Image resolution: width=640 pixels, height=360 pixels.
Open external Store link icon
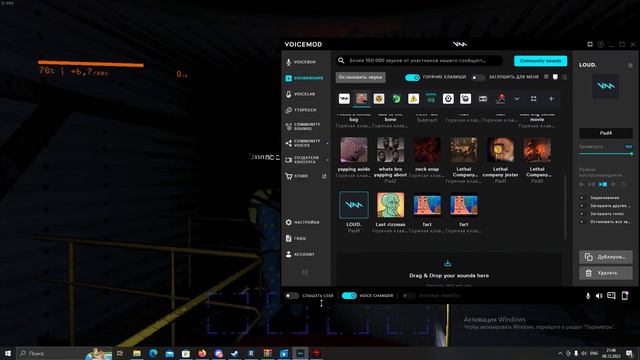point(324,176)
